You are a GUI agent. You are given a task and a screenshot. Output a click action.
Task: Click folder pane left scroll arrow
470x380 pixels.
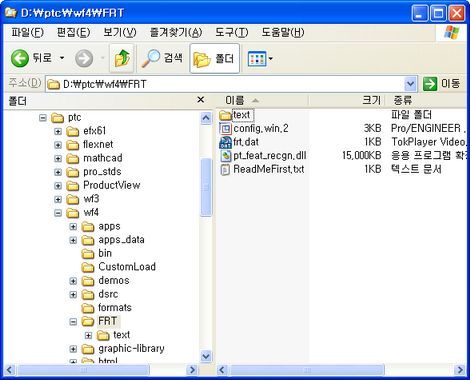point(9,370)
